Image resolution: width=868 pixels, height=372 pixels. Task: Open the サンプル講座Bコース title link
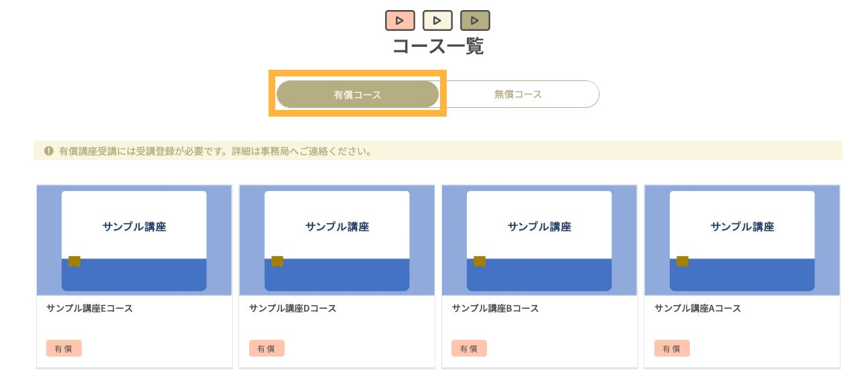[495, 308]
